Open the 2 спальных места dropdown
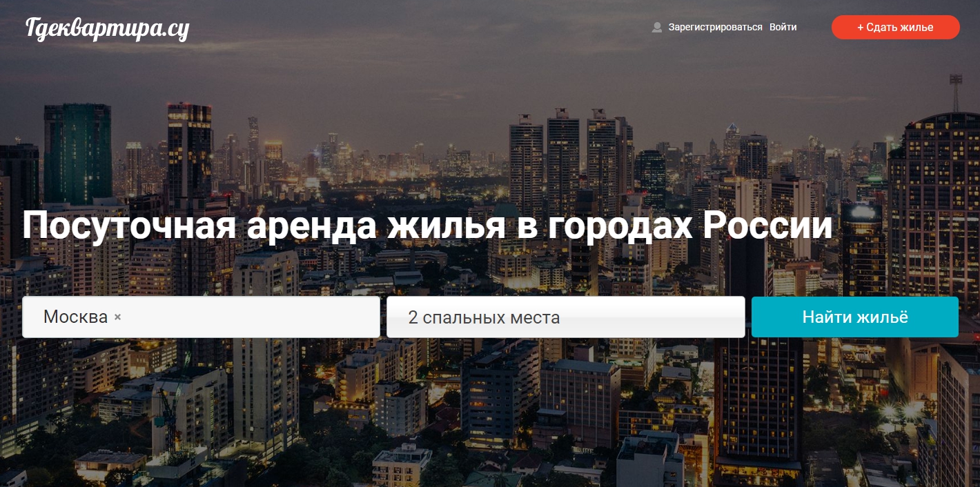 565,317
